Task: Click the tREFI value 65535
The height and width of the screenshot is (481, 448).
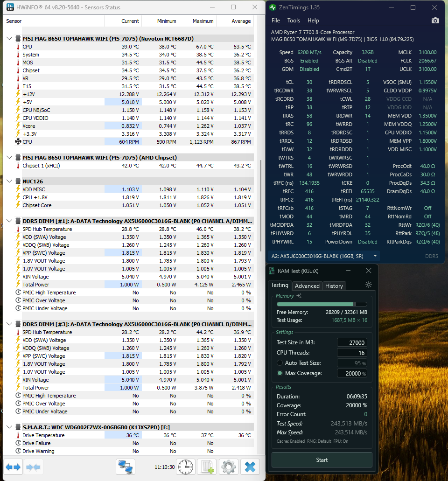Action: point(368,191)
